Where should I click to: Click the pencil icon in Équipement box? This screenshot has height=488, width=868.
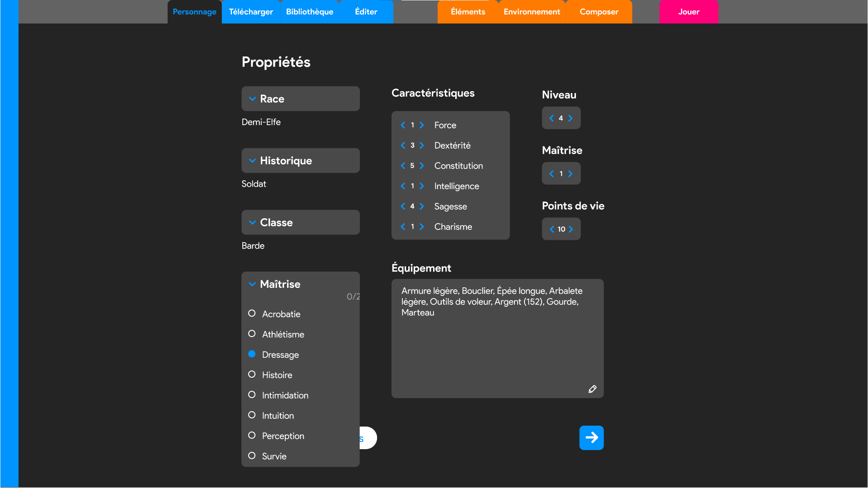click(592, 389)
